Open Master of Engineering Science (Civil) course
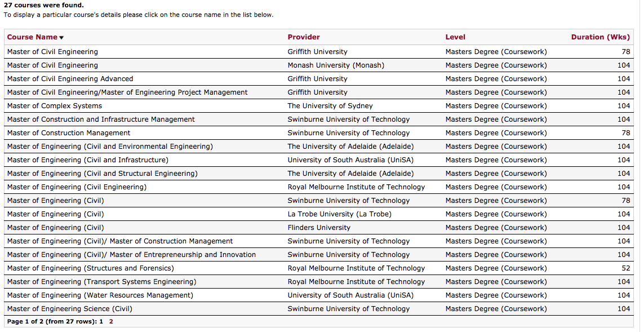This screenshot has width=644, height=332. [x=70, y=309]
